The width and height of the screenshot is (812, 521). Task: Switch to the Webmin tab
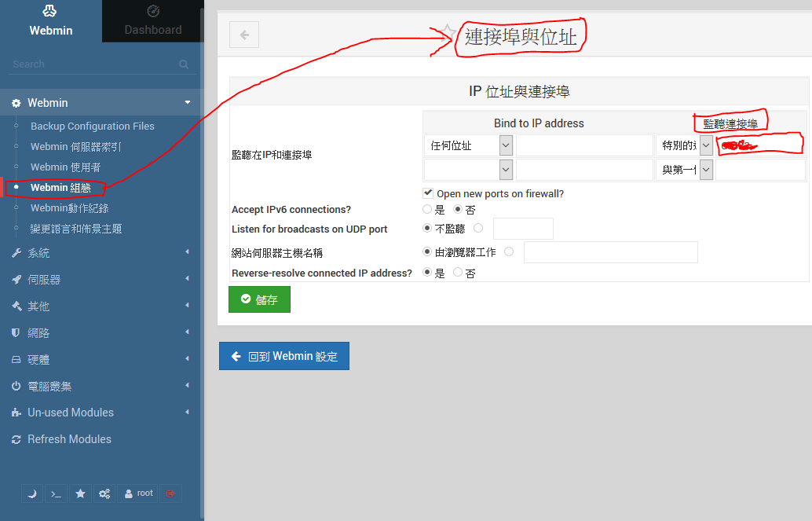coord(51,21)
